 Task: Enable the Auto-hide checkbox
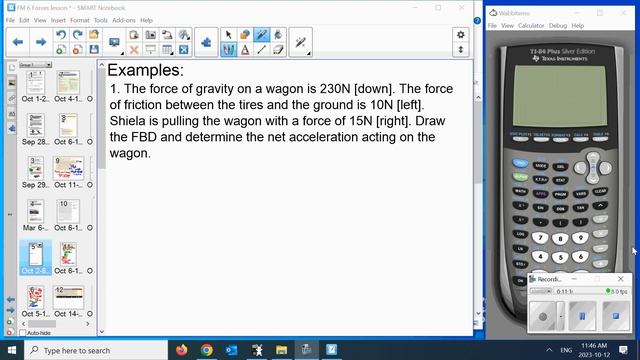(23, 333)
